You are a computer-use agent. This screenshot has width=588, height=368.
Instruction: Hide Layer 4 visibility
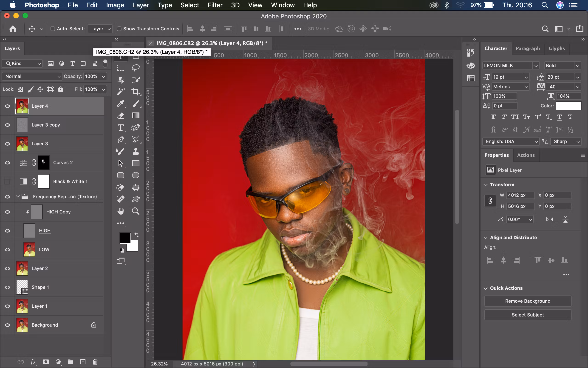[8, 106]
